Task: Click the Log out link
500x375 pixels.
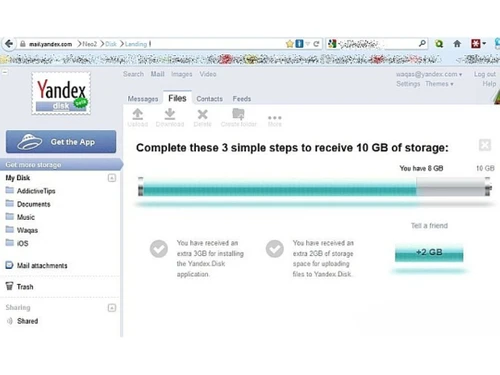Action: click(x=485, y=74)
